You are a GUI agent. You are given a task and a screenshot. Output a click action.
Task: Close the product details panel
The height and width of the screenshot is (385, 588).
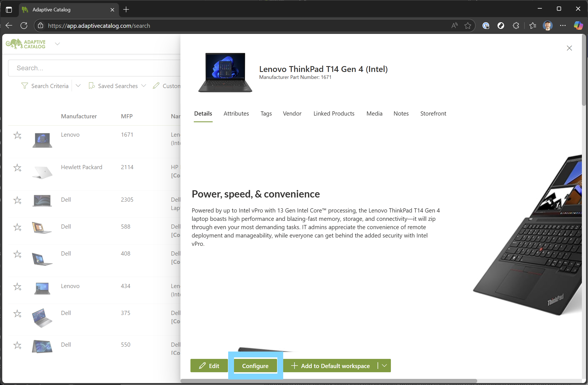569,48
